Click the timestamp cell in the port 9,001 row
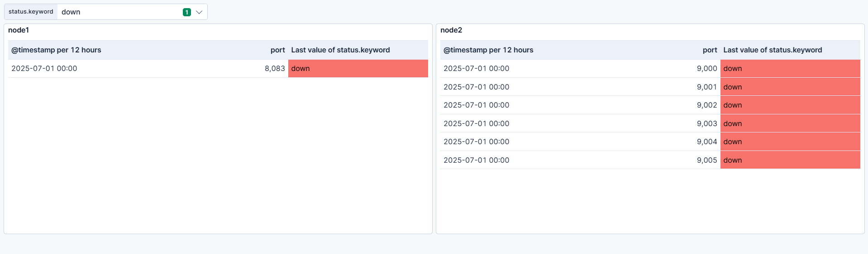 pos(476,87)
